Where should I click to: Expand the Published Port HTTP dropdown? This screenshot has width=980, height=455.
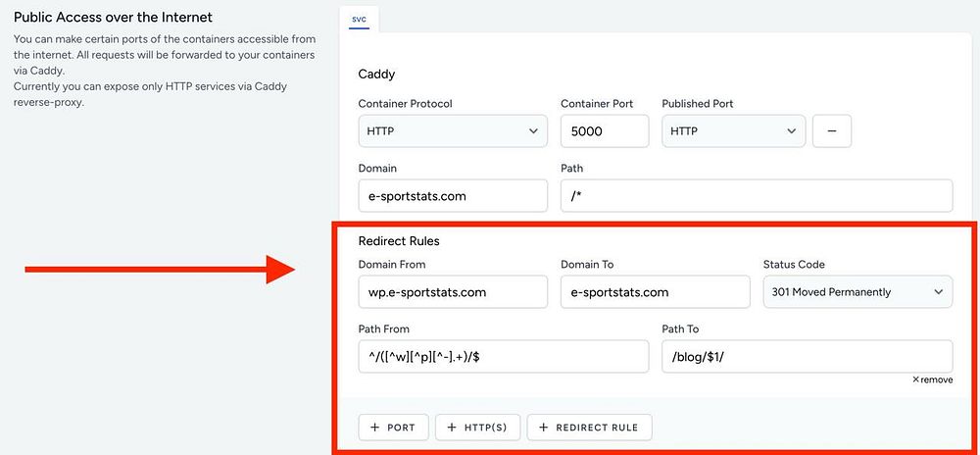click(733, 130)
